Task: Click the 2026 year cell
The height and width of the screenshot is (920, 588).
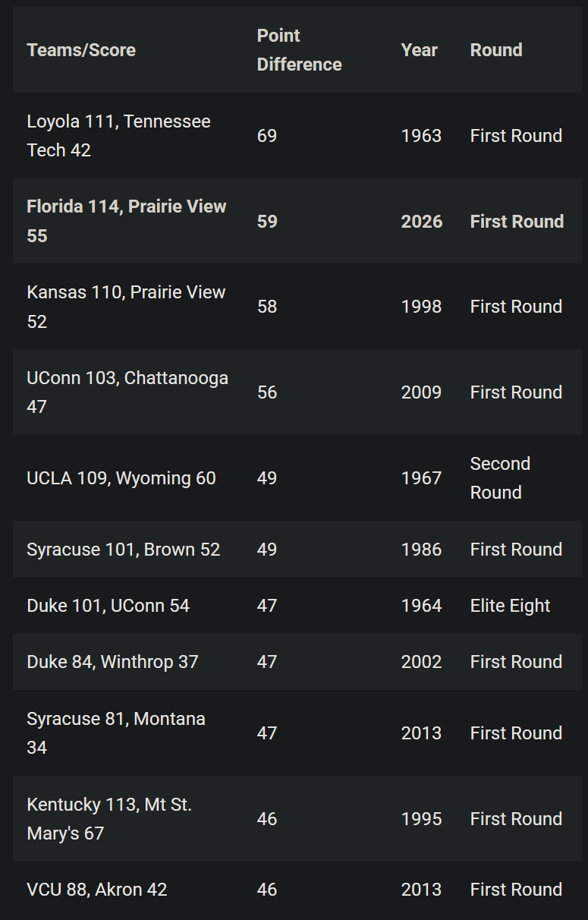Action: tap(422, 222)
